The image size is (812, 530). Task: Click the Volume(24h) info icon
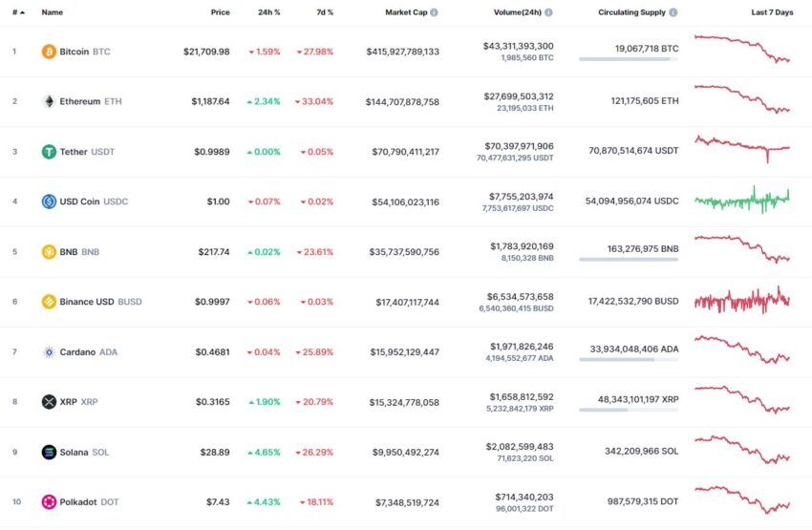548,12
